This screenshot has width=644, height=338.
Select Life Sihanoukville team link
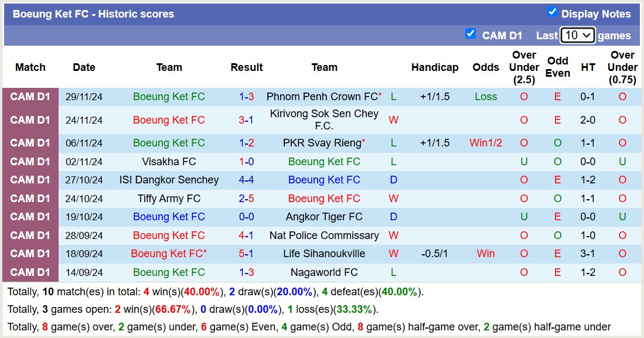point(324,254)
